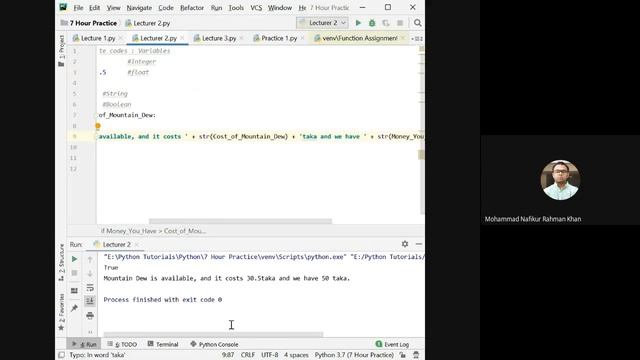Open the Window menu

[280, 8]
